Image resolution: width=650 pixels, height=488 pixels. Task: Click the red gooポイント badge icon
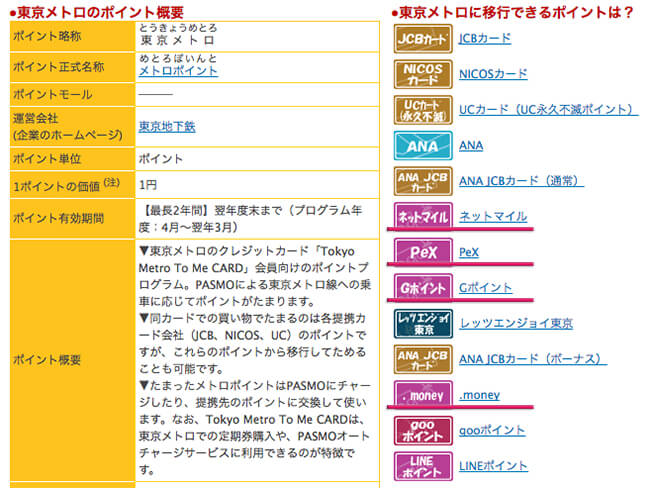click(423, 430)
